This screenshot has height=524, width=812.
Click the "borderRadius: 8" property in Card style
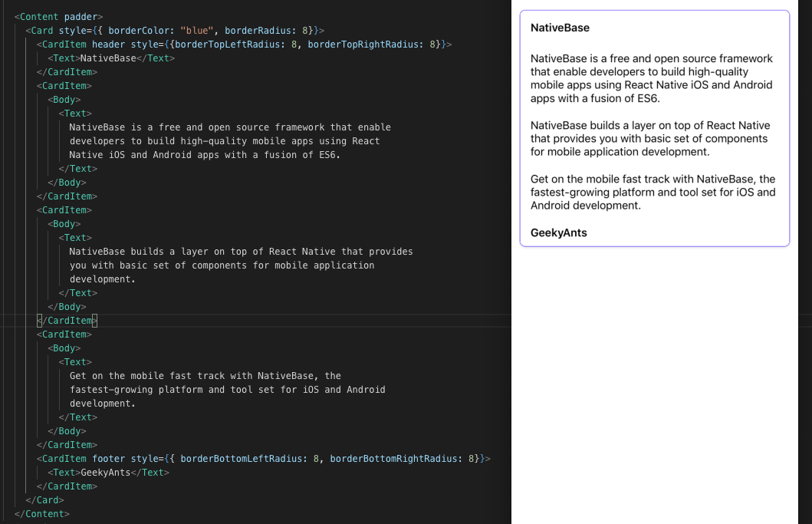coord(266,31)
